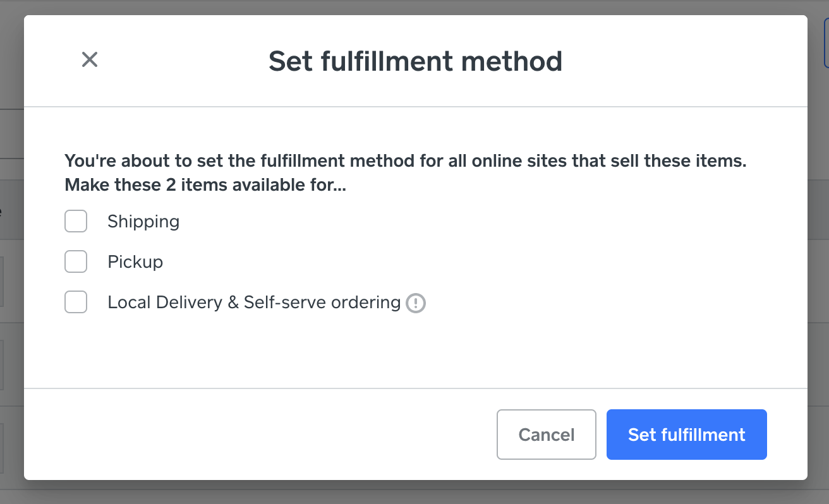This screenshot has width=829, height=504.
Task: Tick the Pickup checkbox
Action: [x=76, y=262]
